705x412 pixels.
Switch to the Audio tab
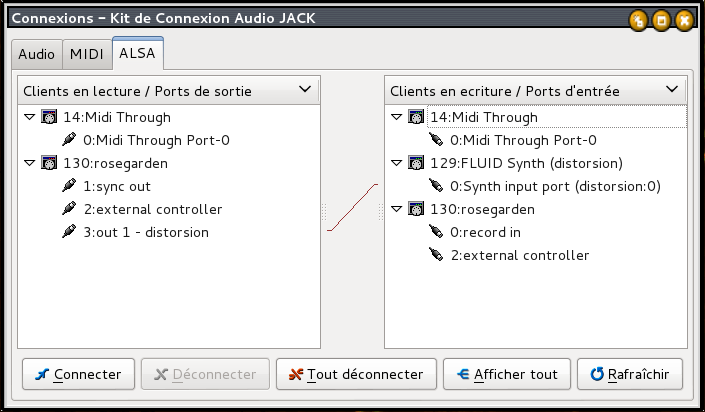36,54
